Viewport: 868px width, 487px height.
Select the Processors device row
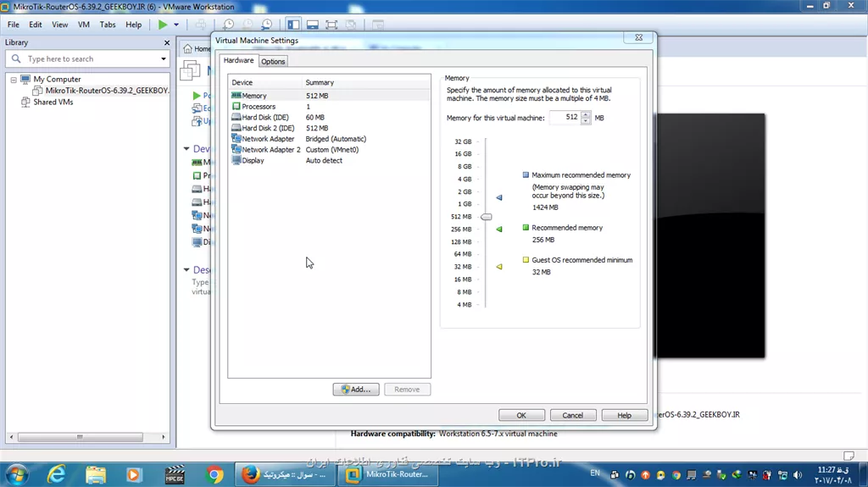pos(259,107)
